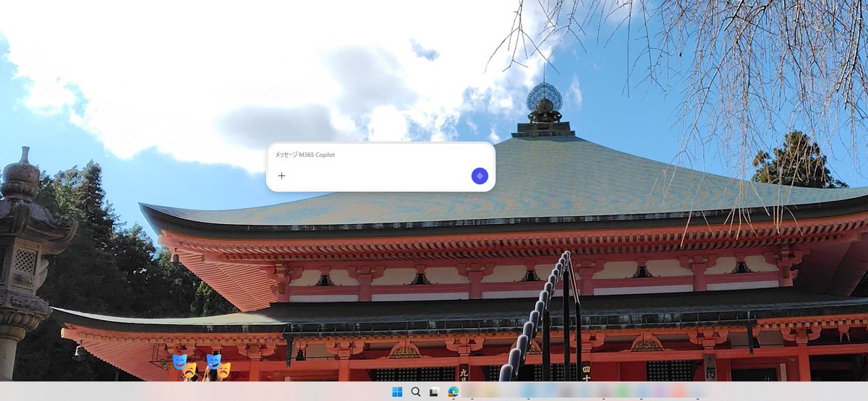This screenshot has width=868, height=401.
Task: Open the Windows Start menu
Action: [x=397, y=392]
